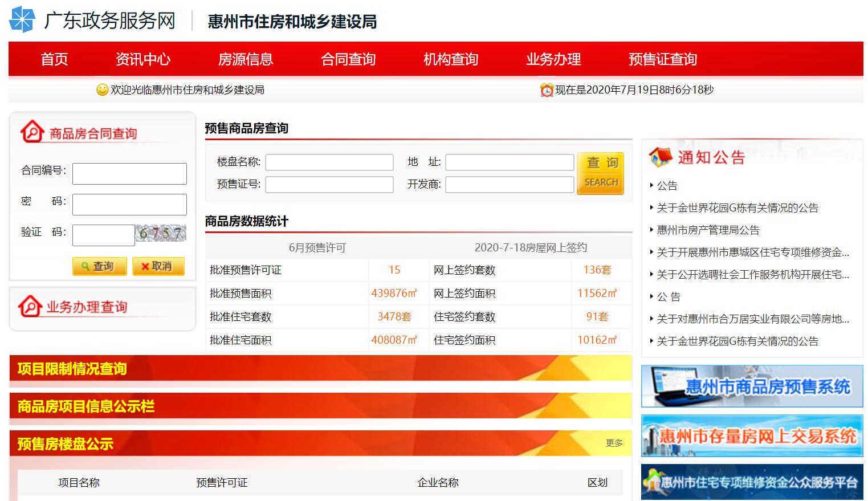Screen dimensions: 868x501
Task: Click the magnifier 查询 button in left panel
Action: point(99,266)
